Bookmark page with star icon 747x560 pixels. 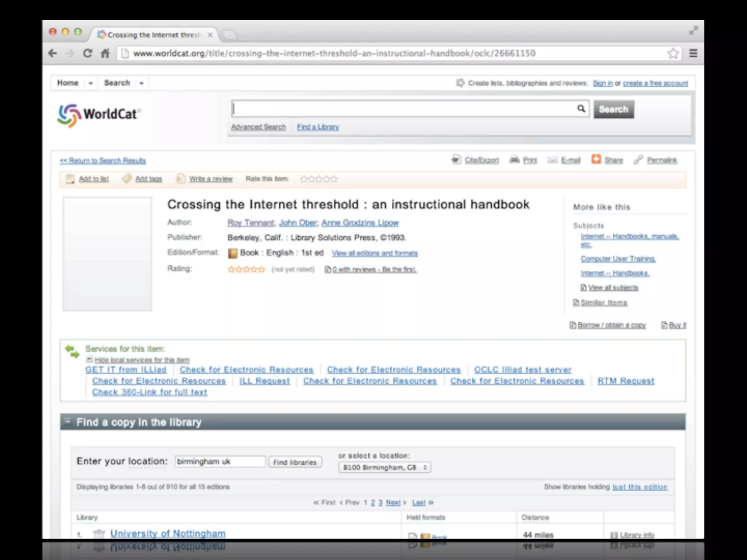coord(673,53)
